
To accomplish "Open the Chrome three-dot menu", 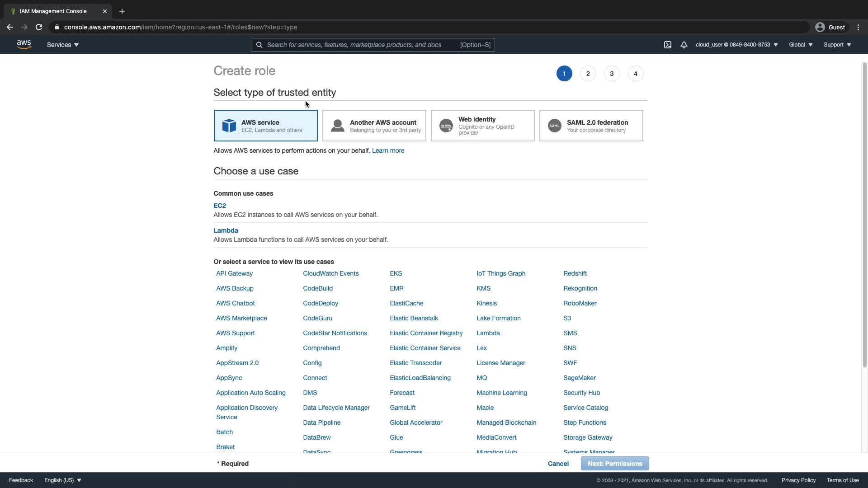I will pyautogui.click(x=858, y=27).
